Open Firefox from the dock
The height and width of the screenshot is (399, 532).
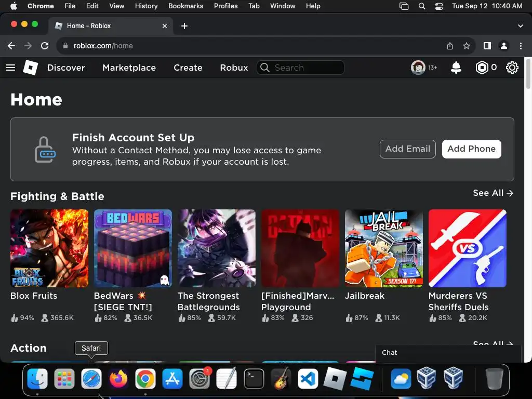pos(118,378)
